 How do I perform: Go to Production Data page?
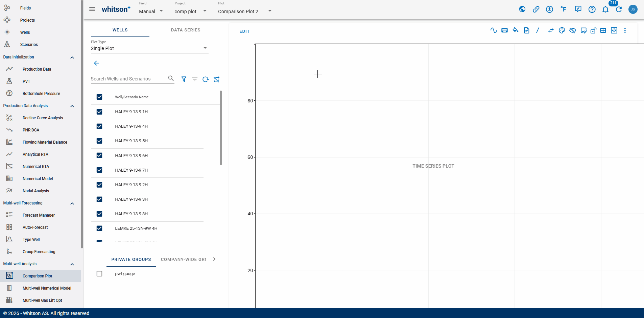(x=37, y=69)
